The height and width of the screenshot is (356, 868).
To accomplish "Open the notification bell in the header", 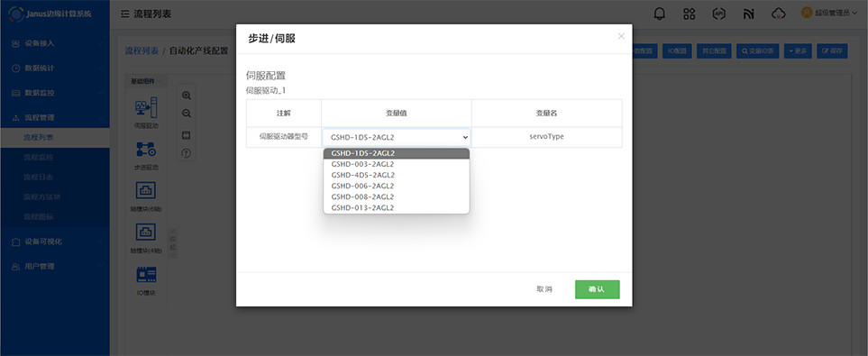I will pos(659,14).
